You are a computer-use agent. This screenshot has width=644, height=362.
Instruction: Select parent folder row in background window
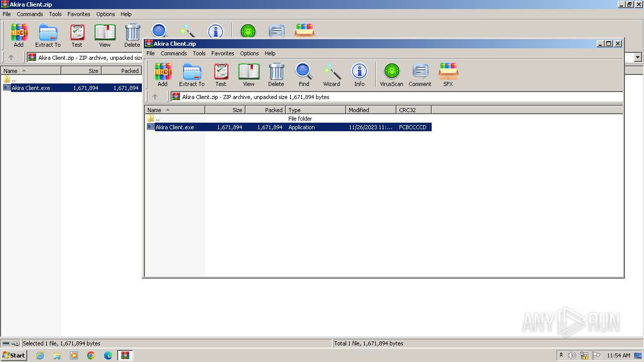click(x=71, y=79)
